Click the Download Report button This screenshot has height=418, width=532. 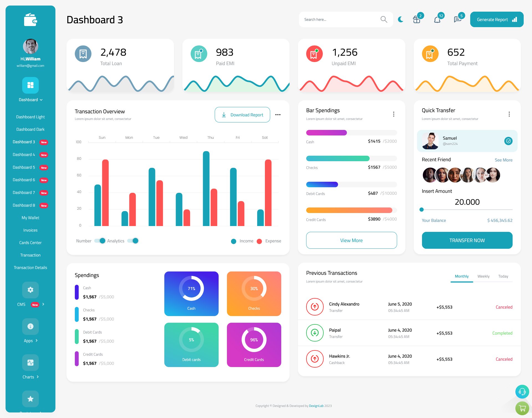(243, 114)
